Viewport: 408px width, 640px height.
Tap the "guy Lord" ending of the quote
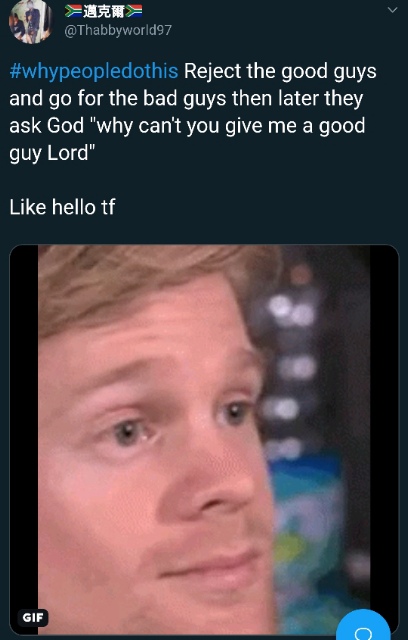point(52,153)
